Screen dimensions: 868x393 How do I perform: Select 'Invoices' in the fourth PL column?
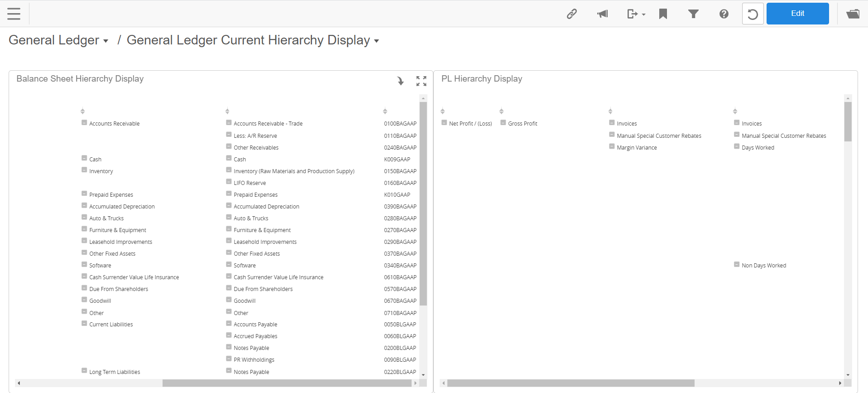pos(752,124)
